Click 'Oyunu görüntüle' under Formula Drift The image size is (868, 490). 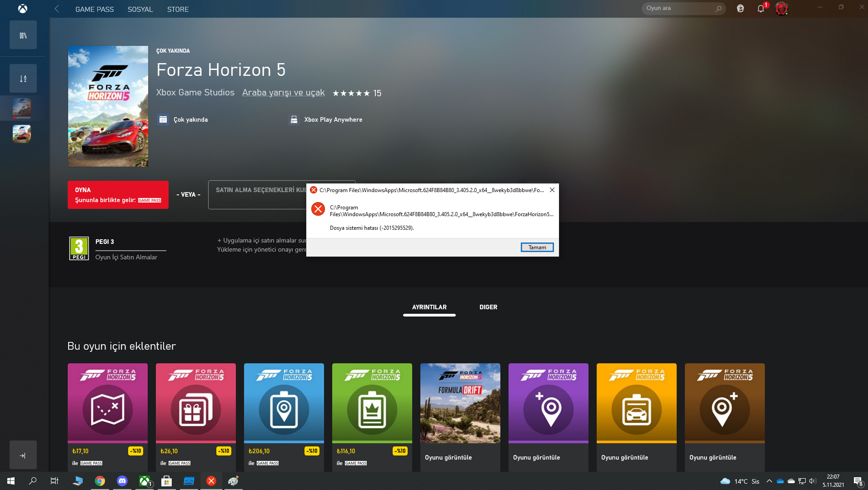tap(449, 458)
